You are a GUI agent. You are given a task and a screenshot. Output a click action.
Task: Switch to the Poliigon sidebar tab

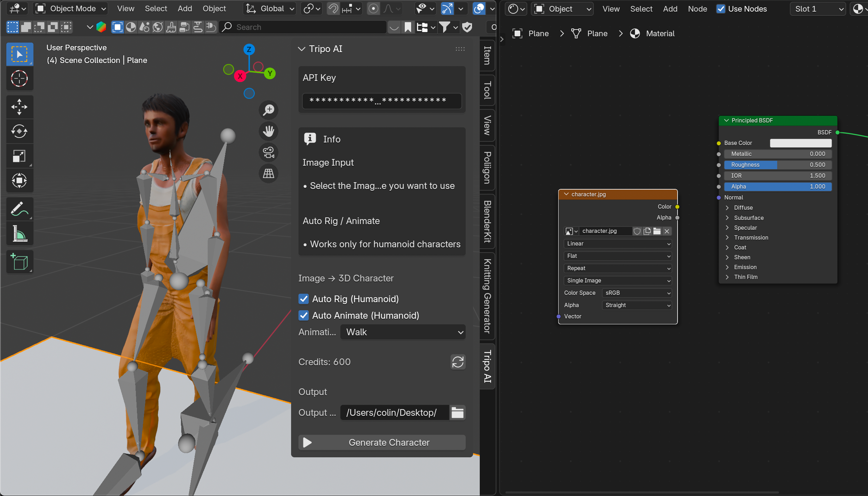[x=487, y=168]
